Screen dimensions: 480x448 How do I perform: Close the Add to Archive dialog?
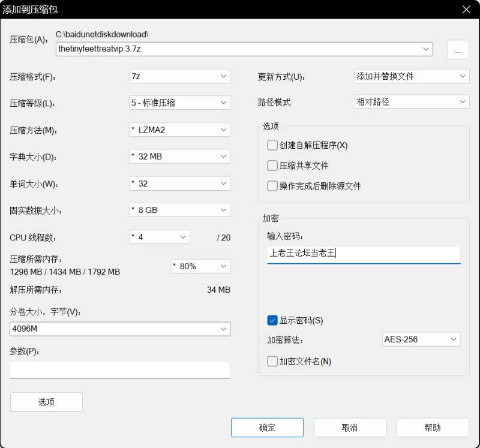click(x=466, y=10)
